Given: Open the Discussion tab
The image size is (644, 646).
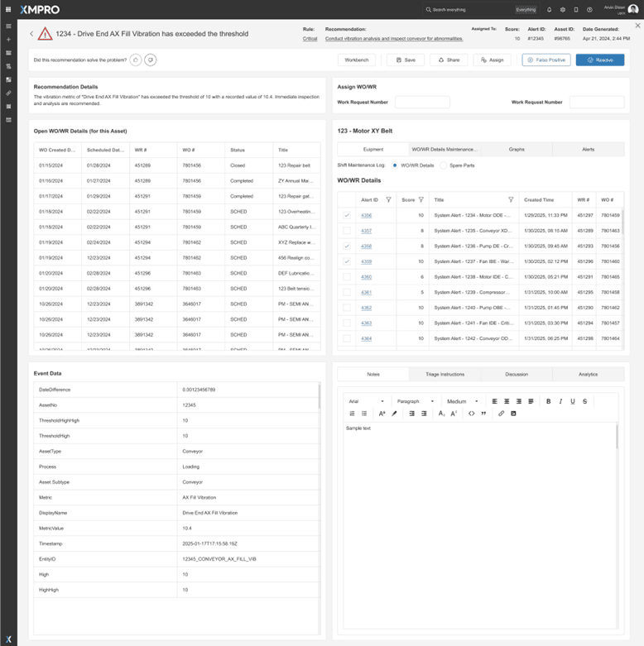Looking at the screenshot, I should [517, 374].
